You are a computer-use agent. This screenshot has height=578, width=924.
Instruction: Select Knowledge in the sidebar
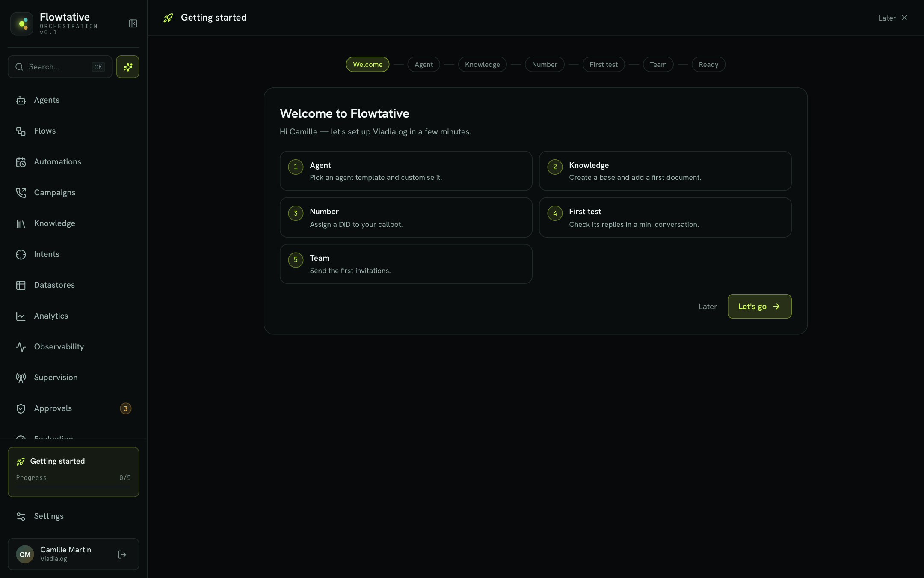[73, 223]
